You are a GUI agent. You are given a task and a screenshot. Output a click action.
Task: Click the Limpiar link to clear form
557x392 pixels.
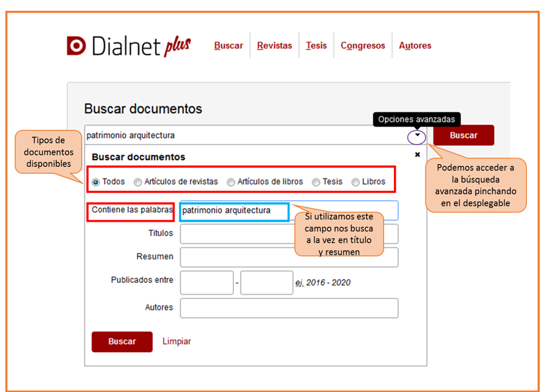click(x=177, y=341)
